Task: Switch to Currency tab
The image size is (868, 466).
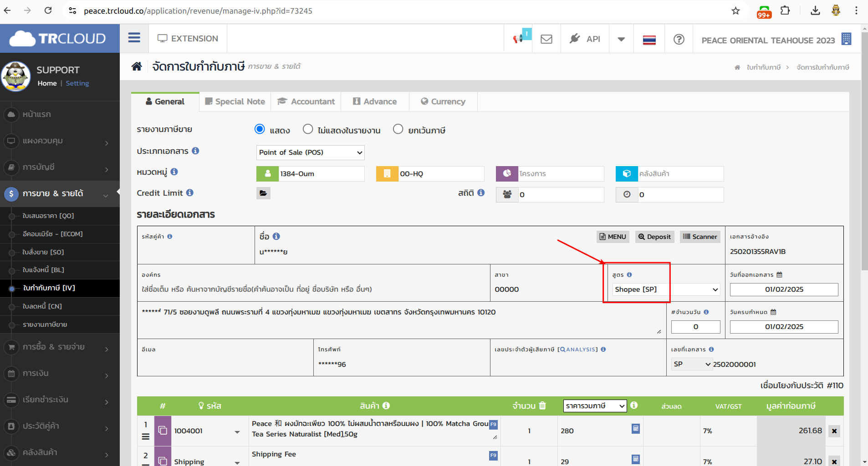Action: [443, 101]
